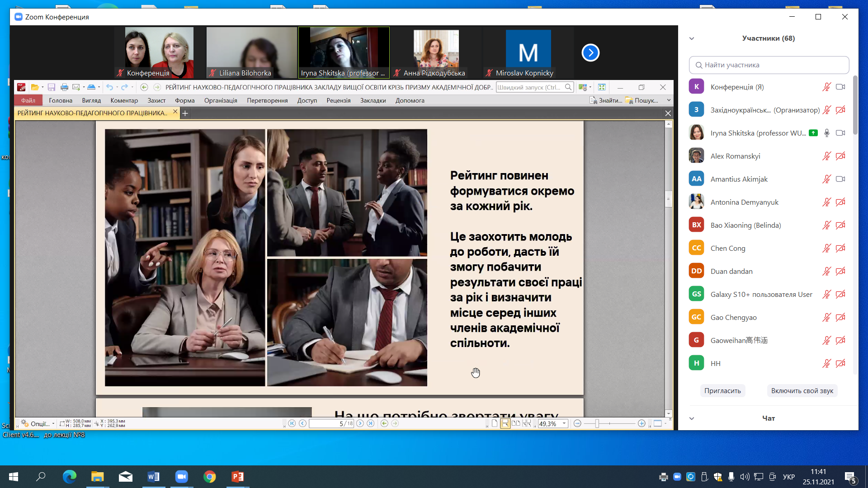Show next video thumbnails blue arrow
Screen dimensions: 868x488
click(590, 53)
